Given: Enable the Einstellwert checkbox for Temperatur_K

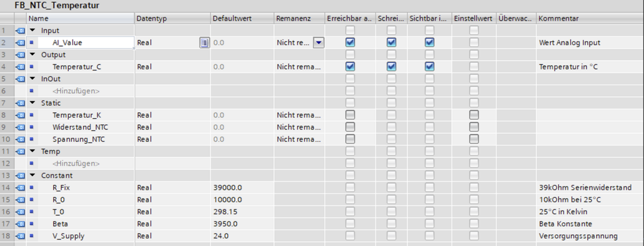Looking at the screenshot, I should click(473, 115).
